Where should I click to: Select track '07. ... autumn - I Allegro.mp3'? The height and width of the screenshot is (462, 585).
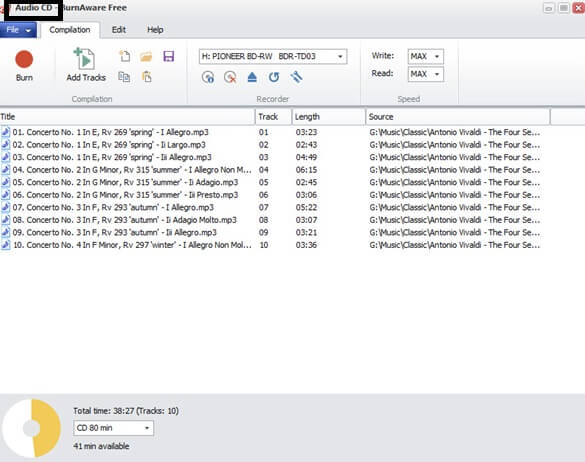113,207
